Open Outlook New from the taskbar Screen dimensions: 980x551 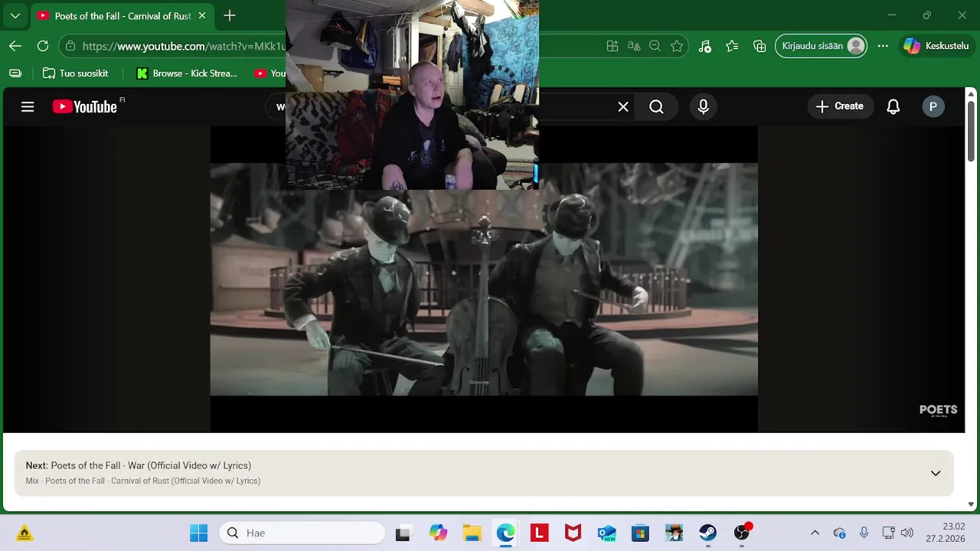[x=606, y=533]
